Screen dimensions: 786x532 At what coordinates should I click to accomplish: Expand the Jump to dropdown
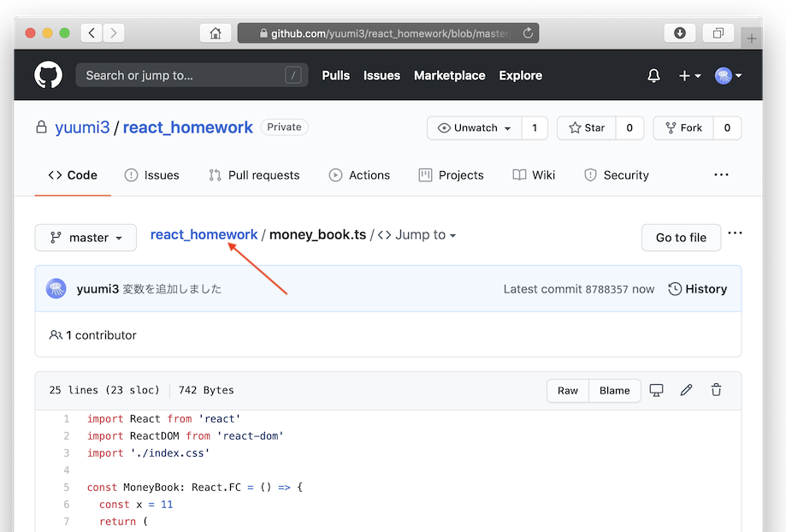(x=417, y=234)
